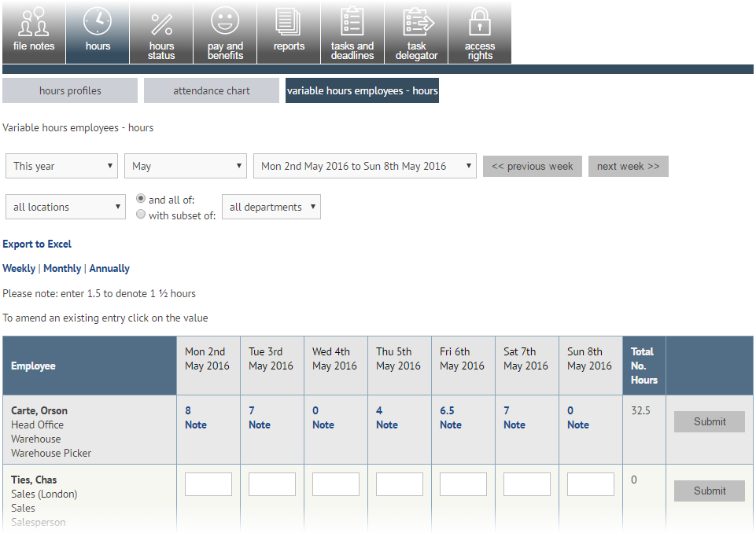The image size is (756, 533).
Task: Amend Orson's Tuesday value 7
Action: 252,410
